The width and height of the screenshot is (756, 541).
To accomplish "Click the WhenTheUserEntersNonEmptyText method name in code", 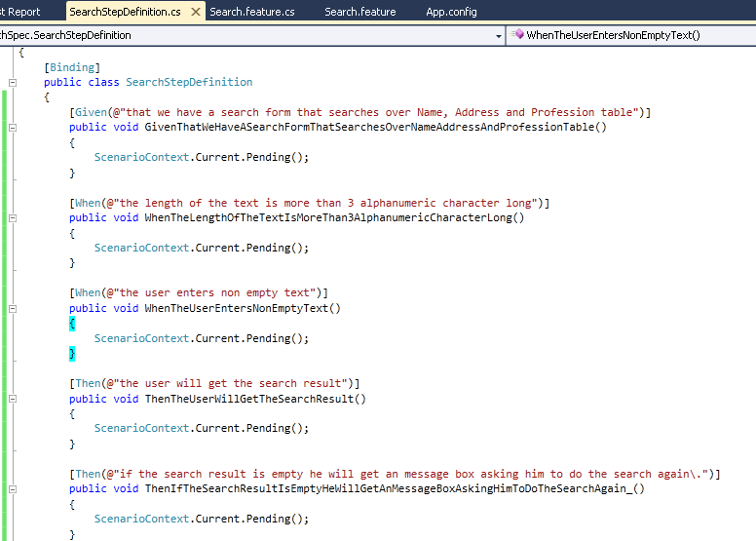I will click(236, 308).
